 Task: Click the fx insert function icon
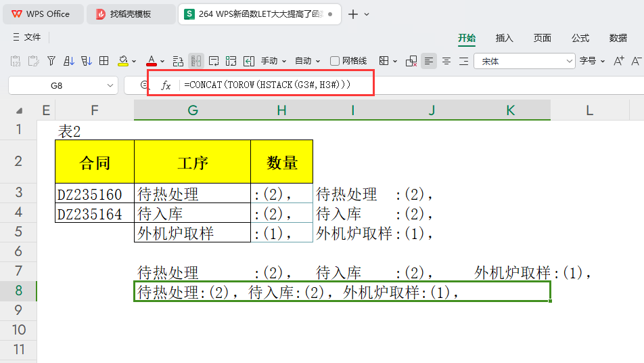point(166,85)
